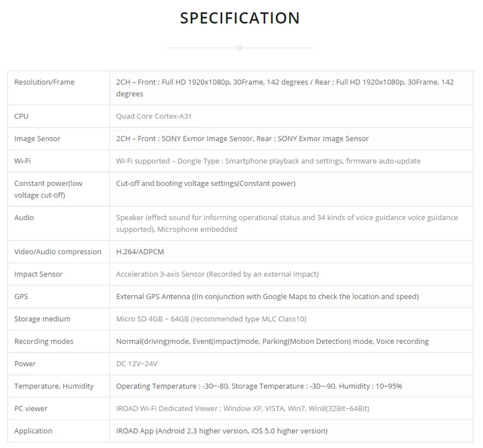Select the H.264/ADPCM value
Viewport: 483px width, 448px height.
pyautogui.click(x=140, y=252)
